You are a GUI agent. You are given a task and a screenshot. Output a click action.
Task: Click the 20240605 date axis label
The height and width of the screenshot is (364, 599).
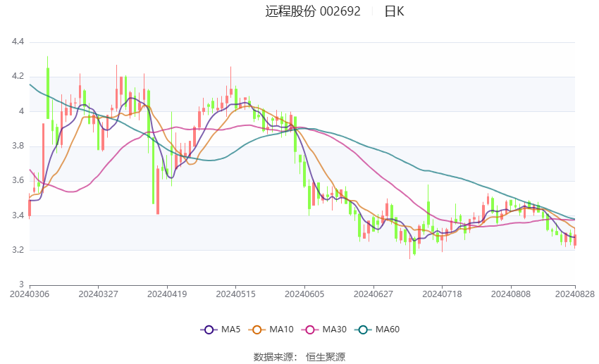tap(304, 294)
